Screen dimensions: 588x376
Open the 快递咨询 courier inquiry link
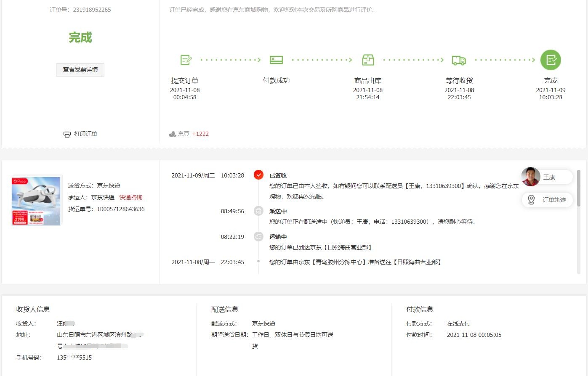pyautogui.click(x=130, y=197)
